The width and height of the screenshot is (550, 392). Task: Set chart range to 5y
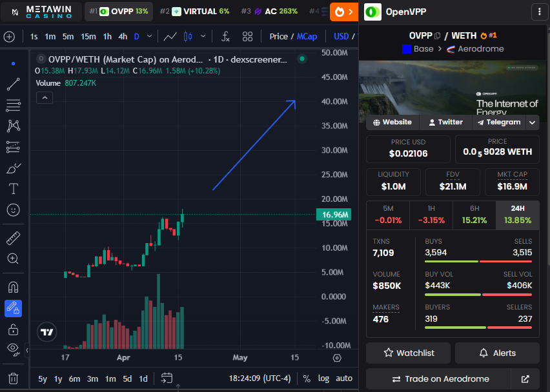[x=43, y=378]
